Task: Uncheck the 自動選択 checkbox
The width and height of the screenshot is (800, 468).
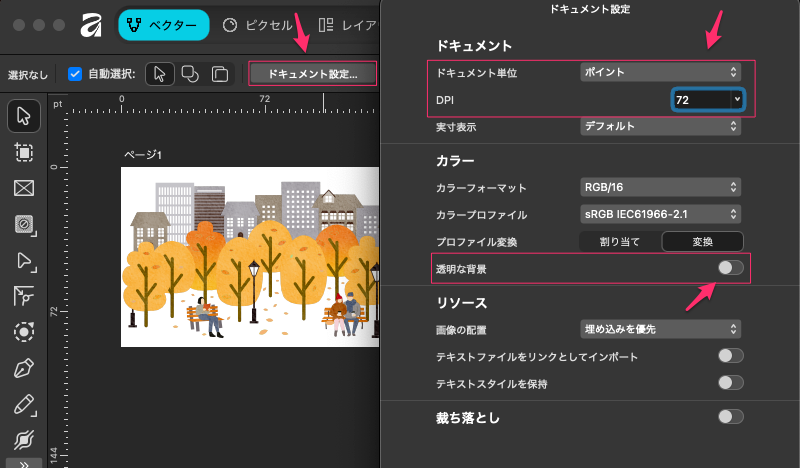Action: click(x=75, y=74)
